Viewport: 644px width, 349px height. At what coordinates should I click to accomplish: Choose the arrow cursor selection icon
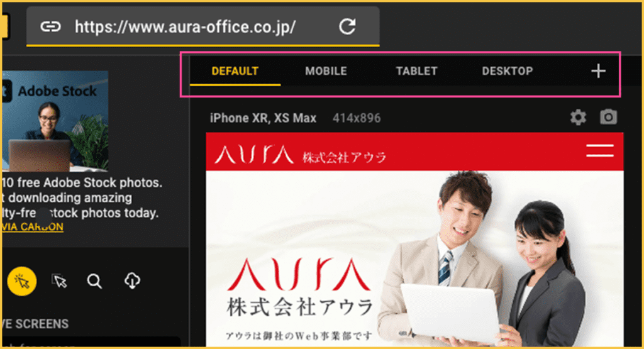click(60, 281)
